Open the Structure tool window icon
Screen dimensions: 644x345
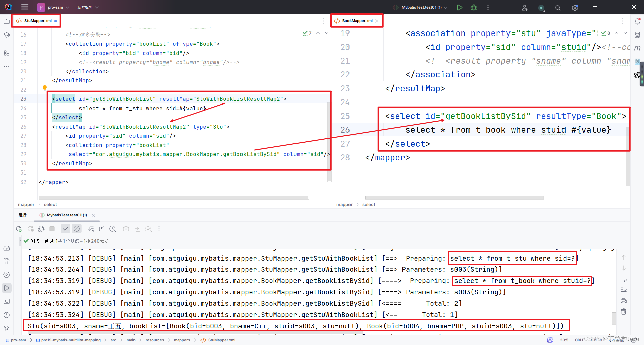[x=7, y=53]
